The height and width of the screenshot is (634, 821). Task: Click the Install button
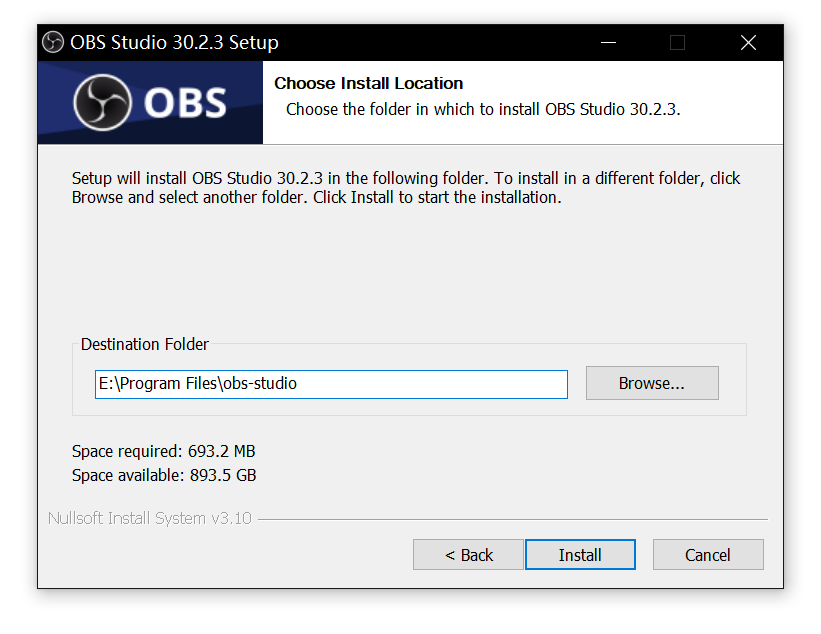click(x=580, y=554)
